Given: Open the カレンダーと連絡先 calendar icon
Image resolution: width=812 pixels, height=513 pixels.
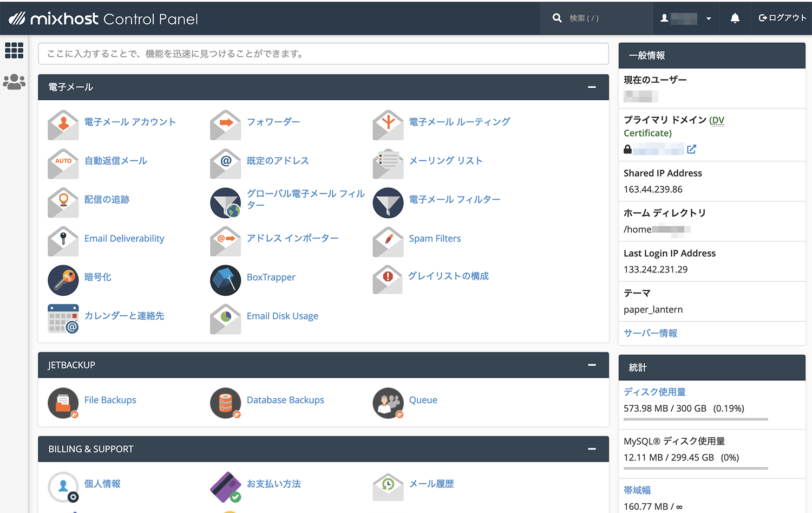Looking at the screenshot, I should coord(63,319).
